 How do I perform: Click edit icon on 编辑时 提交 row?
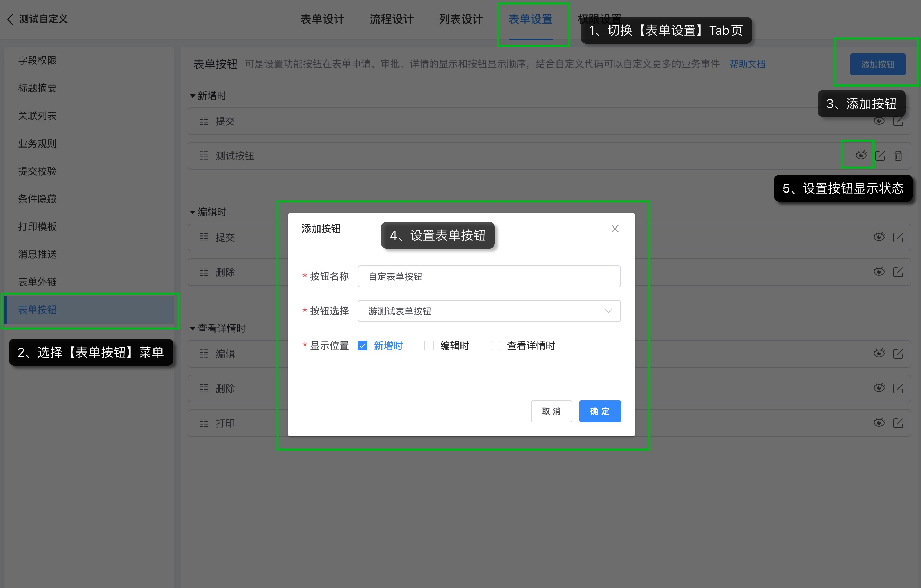(x=898, y=238)
